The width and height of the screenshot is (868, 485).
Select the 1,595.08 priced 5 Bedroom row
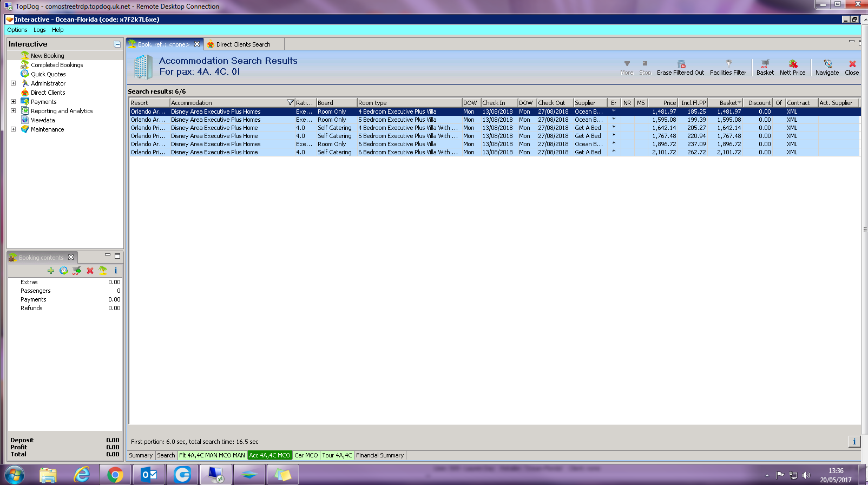494,120
